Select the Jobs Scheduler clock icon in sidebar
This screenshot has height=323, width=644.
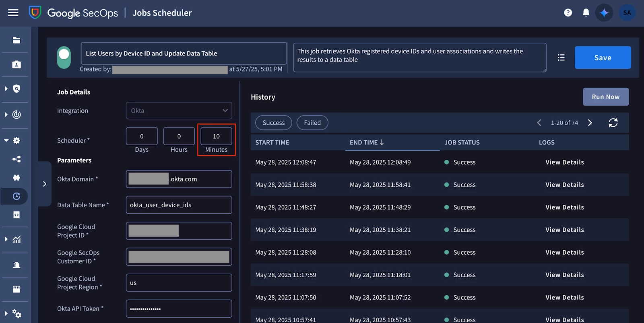17,196
